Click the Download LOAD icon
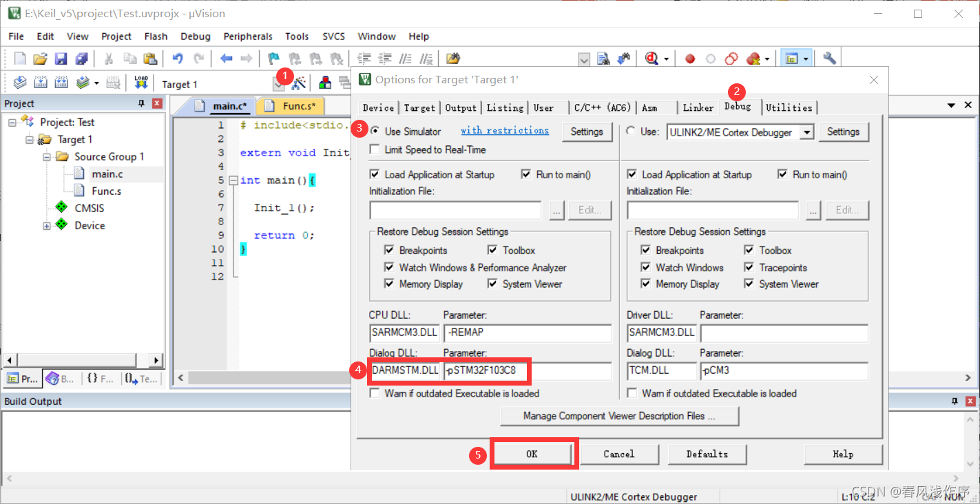Viewport: 980px width, 504px height. click(141, 83)
